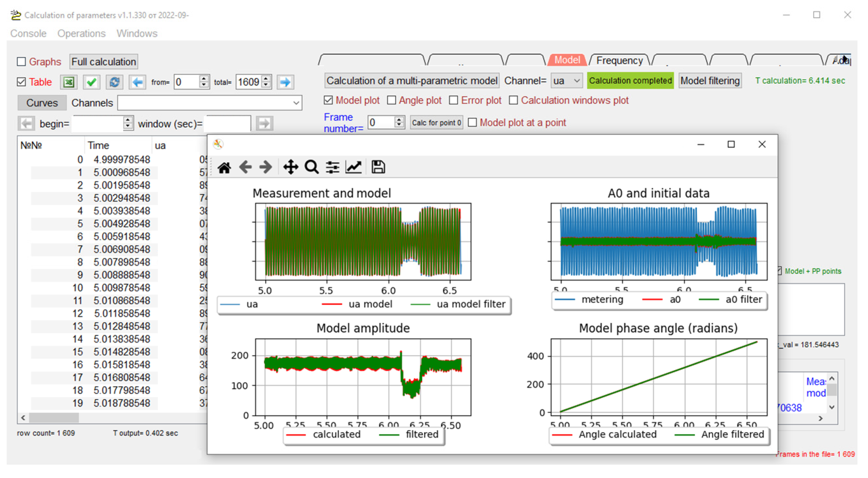
Task: Open the Edit axis curve parameters icon
Action: [x=353, y=167]
